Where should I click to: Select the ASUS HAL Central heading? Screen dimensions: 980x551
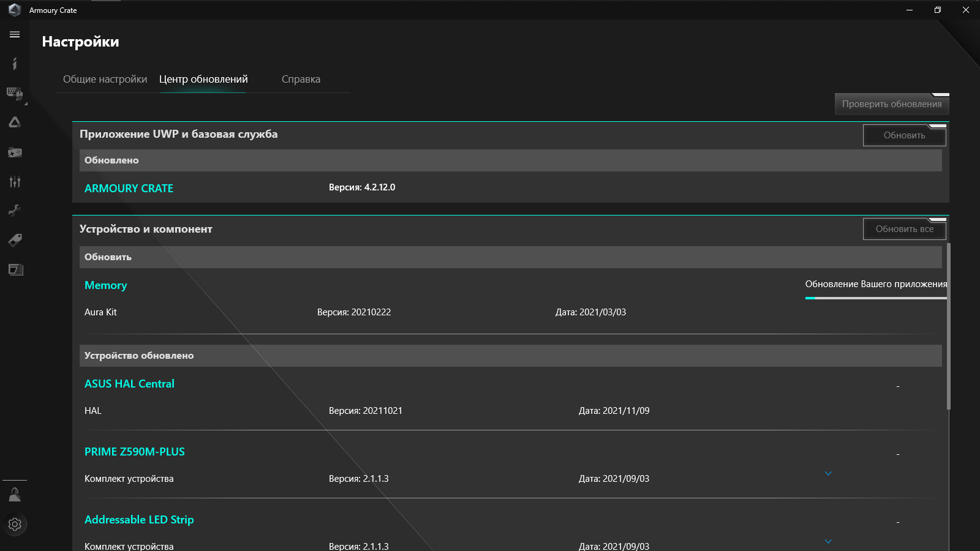129,384
